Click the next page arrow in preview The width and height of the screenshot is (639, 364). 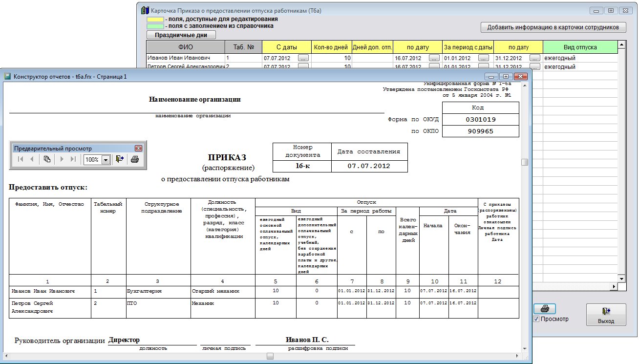pos(62,159)
